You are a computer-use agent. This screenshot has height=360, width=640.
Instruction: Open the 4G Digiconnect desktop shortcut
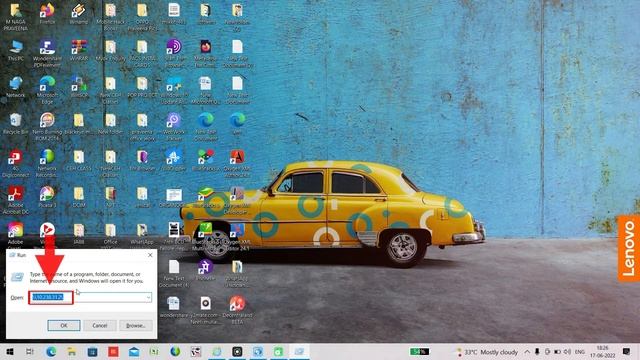16,163
